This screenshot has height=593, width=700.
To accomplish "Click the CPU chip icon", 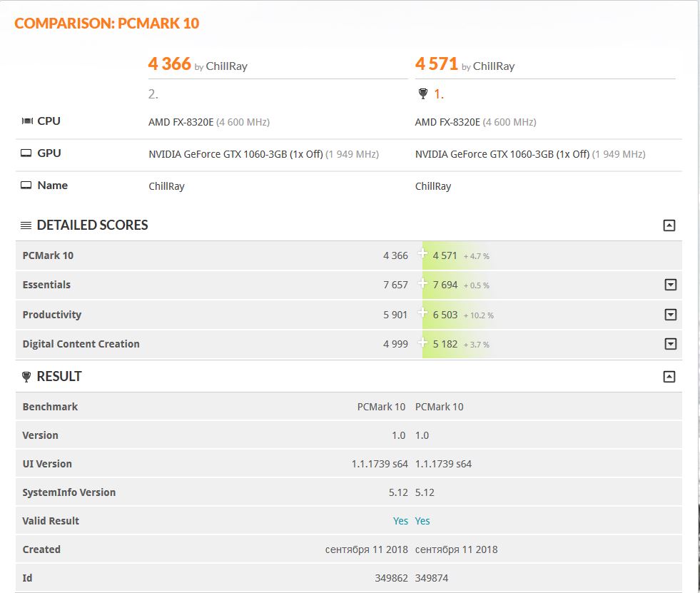I will (x=27, y=121).
